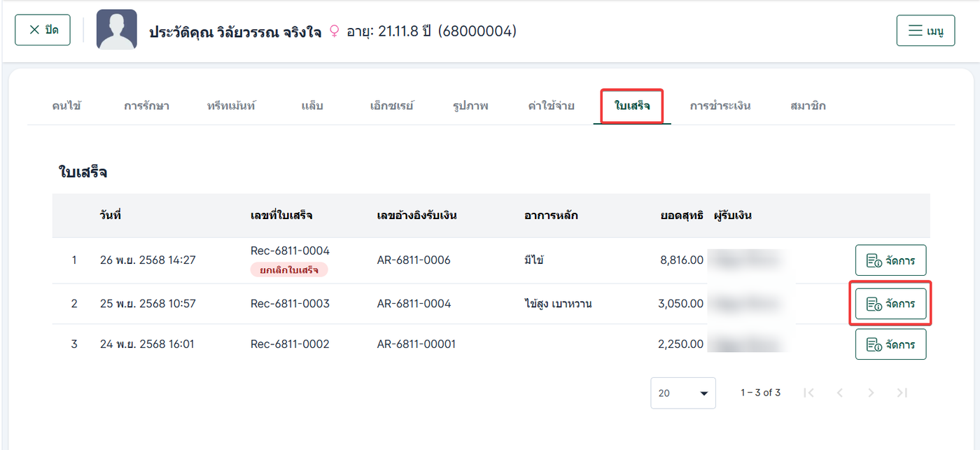The width and height of the screenshot is (980, 450).
Task: Click the ยกเลิกใบเสร็จ status badge
Action: click(x=289, y=269)
